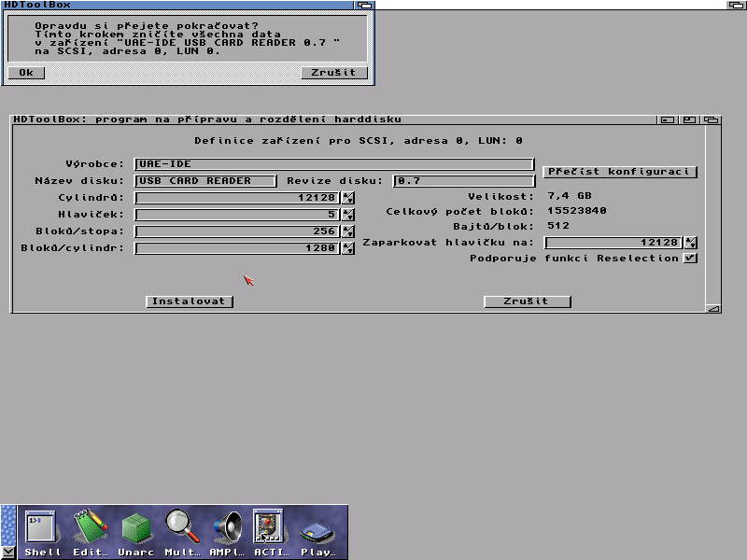Adjust the Hlaviček value stepper
The width and height of the screenshot is (747, 560).
[x=348, y=215]
